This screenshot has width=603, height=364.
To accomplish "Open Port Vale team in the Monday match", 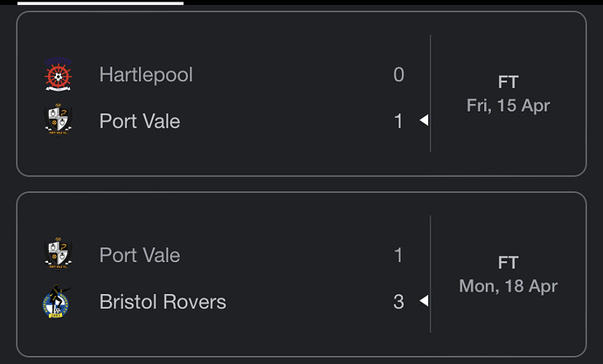I will pos(140,255).
